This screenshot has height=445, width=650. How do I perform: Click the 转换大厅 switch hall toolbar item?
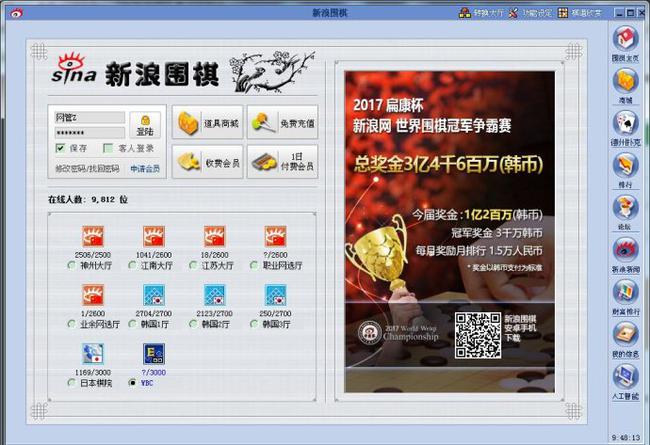tap(481, 13)
